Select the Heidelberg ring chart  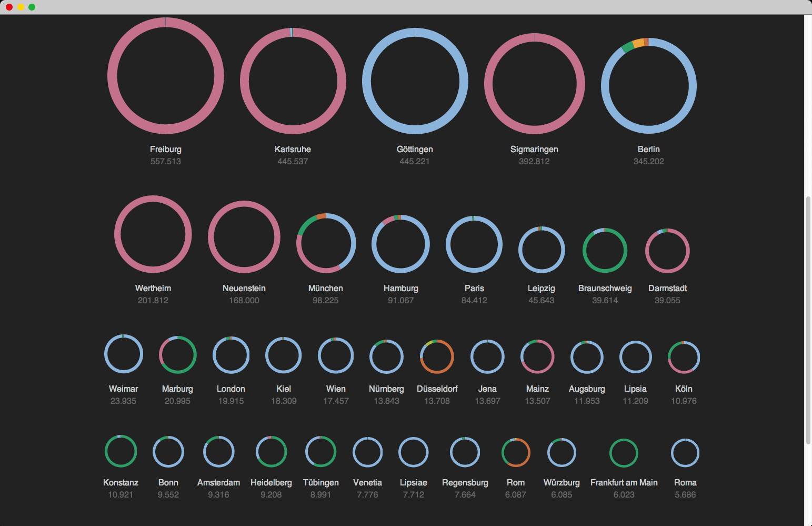pyautogui.click(x=272, y=452)
